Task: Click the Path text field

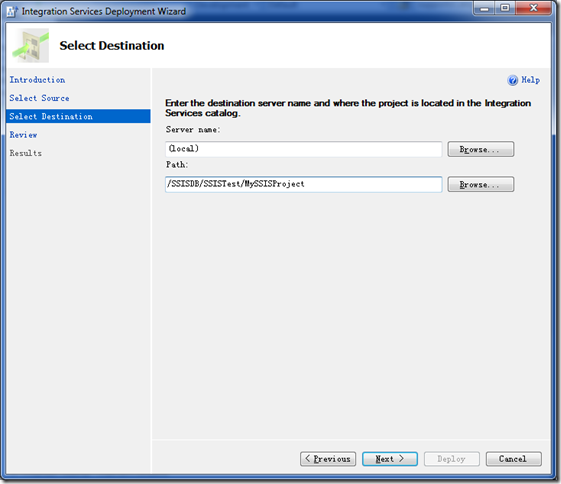Action: (x=303, y=184)
